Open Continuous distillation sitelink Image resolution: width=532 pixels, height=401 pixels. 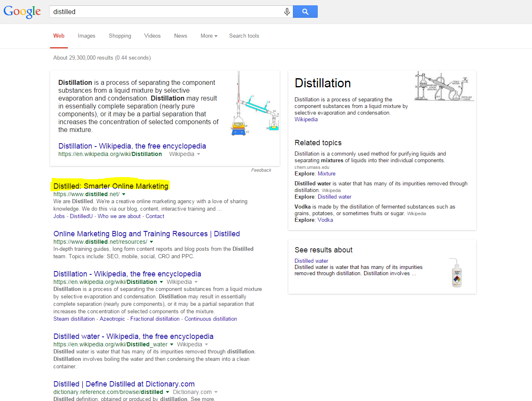[x=211, y=319]
